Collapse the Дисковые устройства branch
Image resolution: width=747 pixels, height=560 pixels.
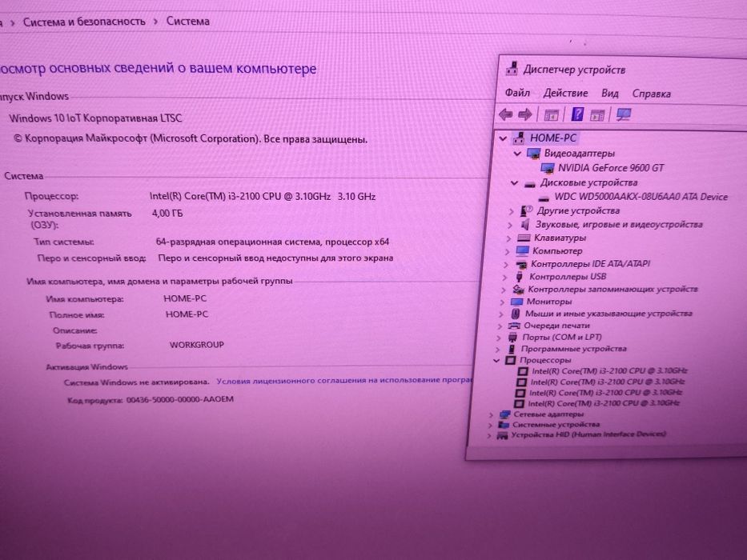tap(514, 183)
